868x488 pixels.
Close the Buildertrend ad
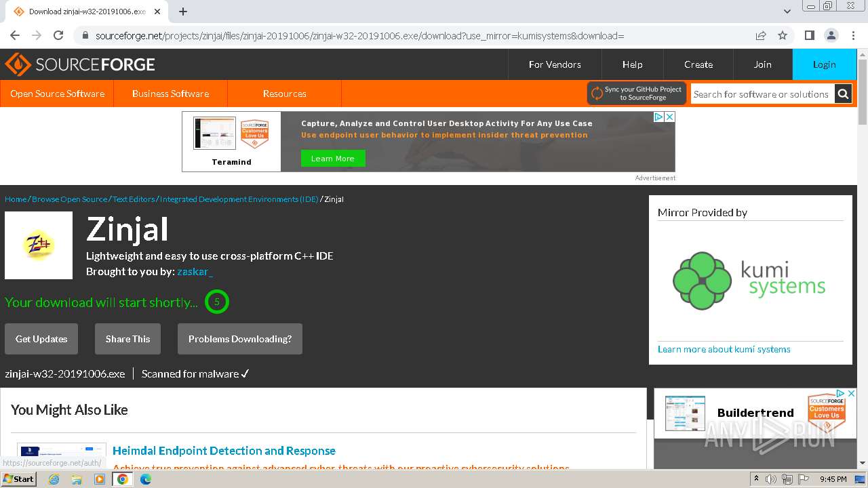(851, 393)
